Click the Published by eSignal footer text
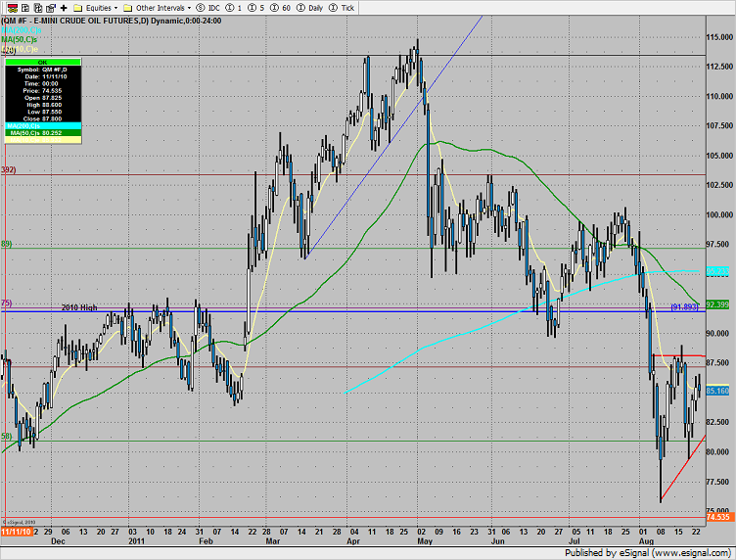 click(x=647, y=553)
